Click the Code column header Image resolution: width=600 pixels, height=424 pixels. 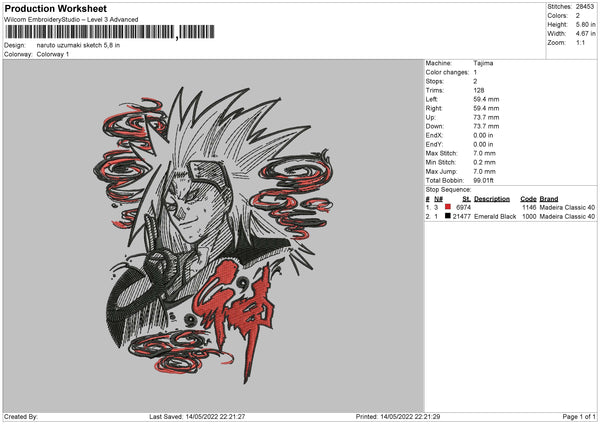tap(528, 199)
